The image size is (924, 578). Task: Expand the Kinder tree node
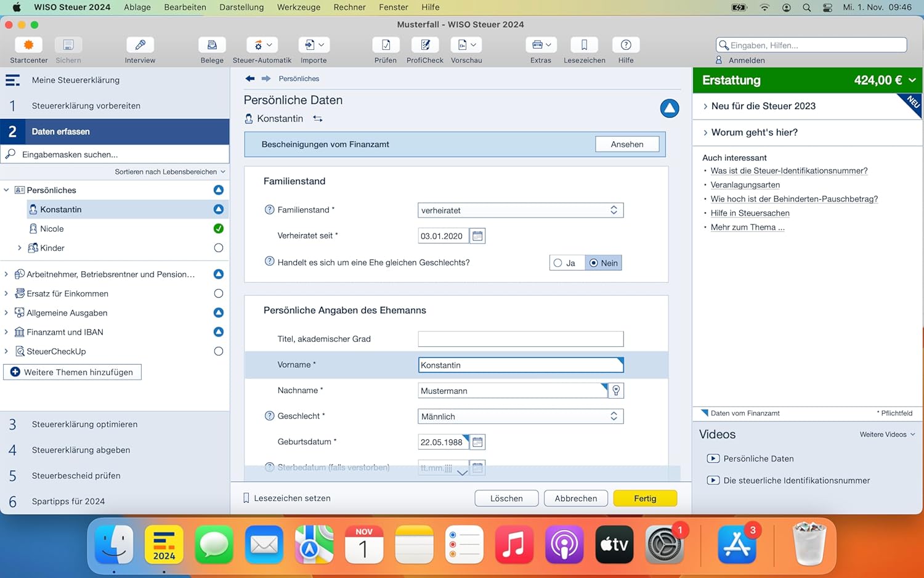19,248
